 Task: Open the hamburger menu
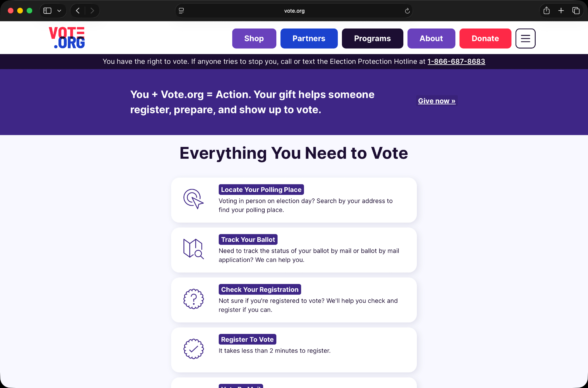coord(525,39)
